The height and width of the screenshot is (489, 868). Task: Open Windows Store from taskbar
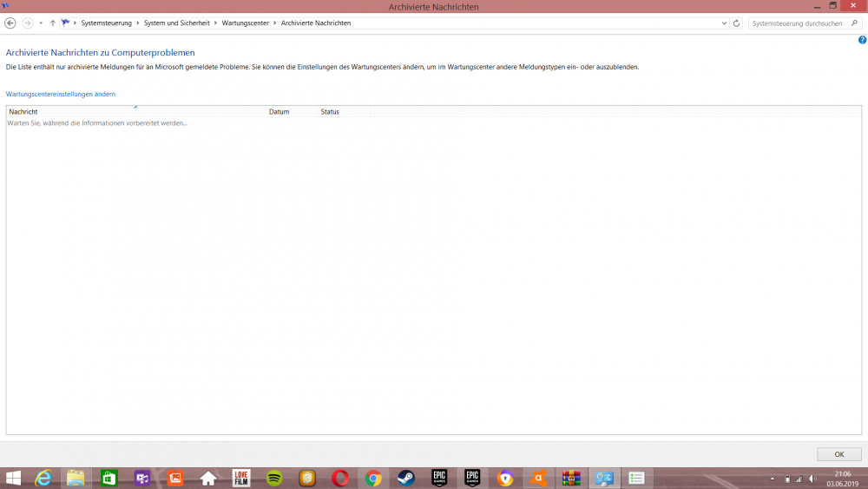[109, 478]
